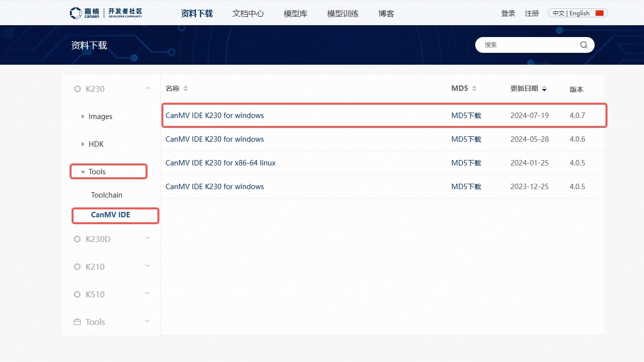
Task: Click the Canaan developer community logo
Action: (x=106, y=13)
